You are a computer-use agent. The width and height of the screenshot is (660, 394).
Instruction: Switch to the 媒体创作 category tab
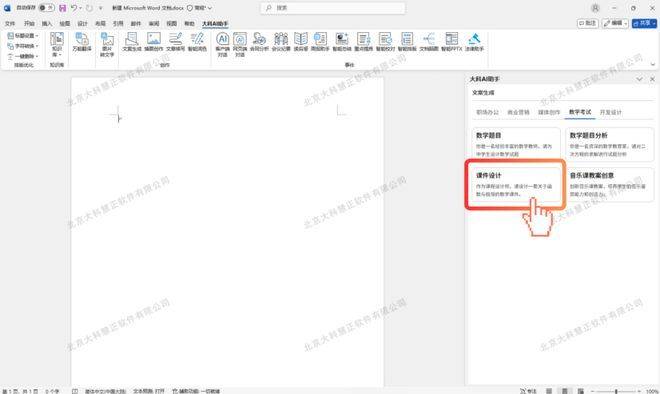click(549, 112)
